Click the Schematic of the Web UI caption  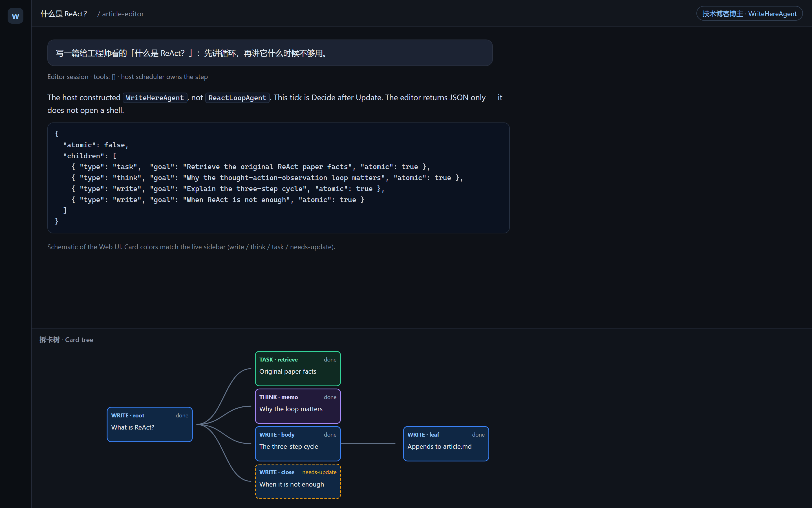[191, 247]
